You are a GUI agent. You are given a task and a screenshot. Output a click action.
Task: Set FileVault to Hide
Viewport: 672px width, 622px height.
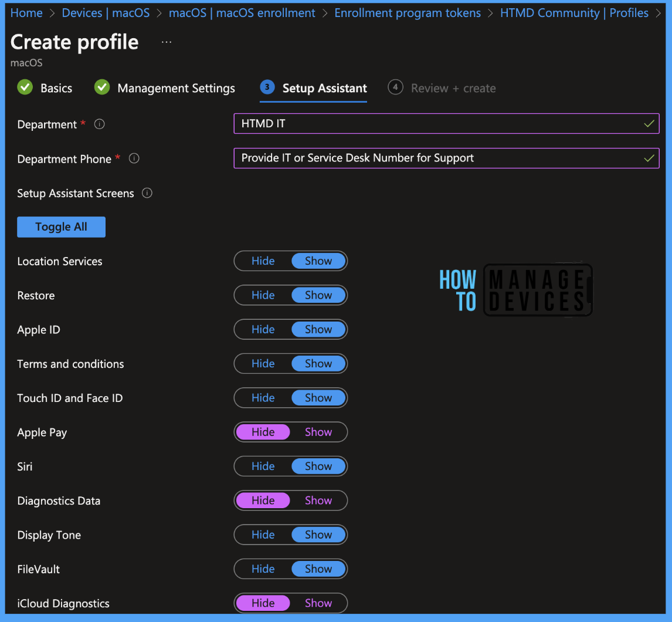click(x=263, y=569)
